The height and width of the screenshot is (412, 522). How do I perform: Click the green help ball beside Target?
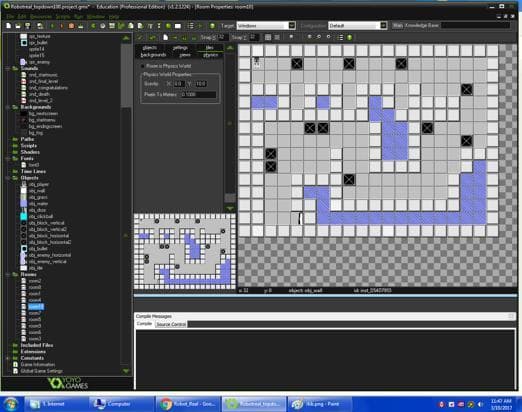point(212,26)
